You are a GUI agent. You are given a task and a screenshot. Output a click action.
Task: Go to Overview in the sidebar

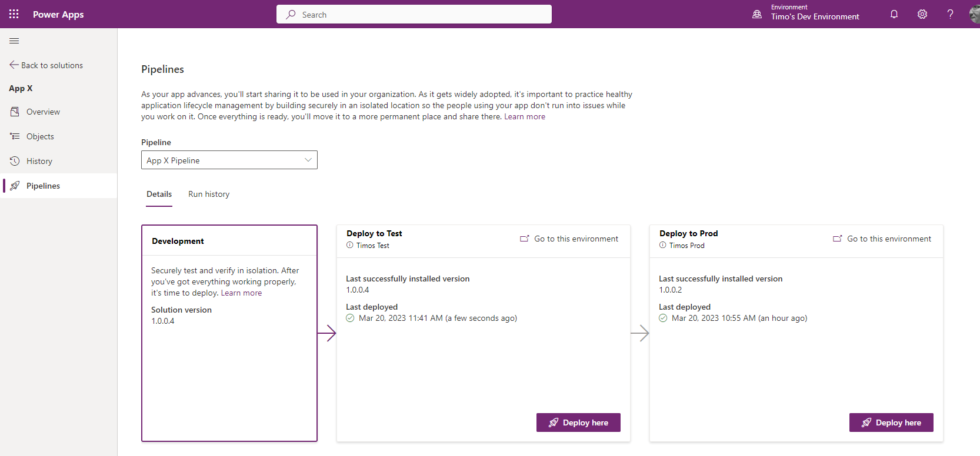tap(43, 112)
